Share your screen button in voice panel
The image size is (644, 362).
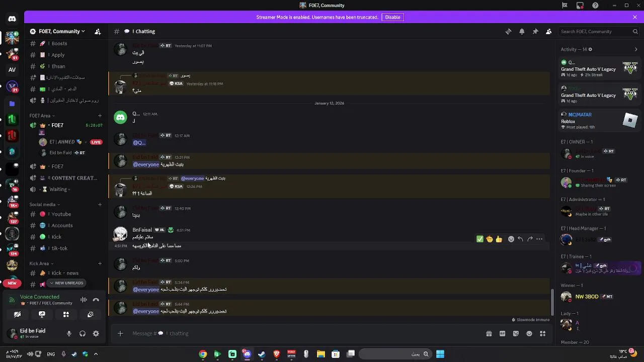(x=42, y=314)
